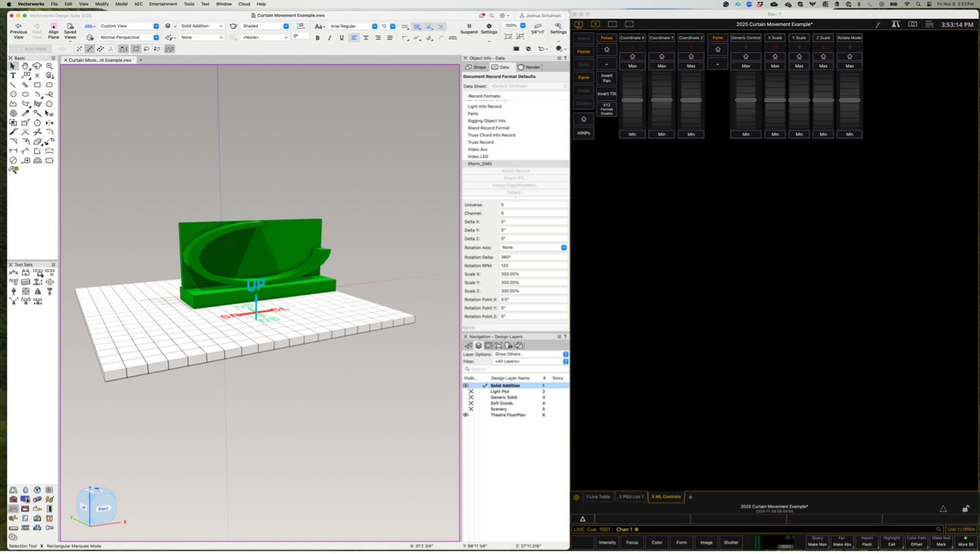Click the Make Man softkey
The width and height of the screenshot is (980, 554).
click(817, 542)
